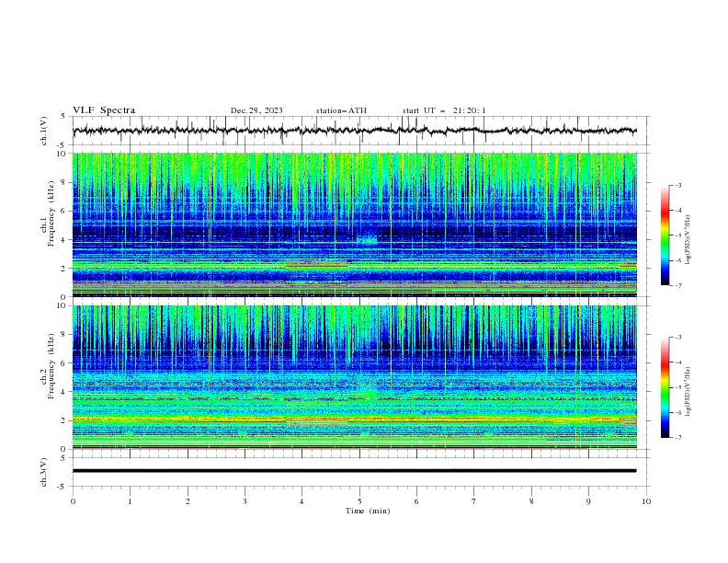Click the 'ch.3(V)' axis label
The image size is (728, 563).
pos(44,472)
